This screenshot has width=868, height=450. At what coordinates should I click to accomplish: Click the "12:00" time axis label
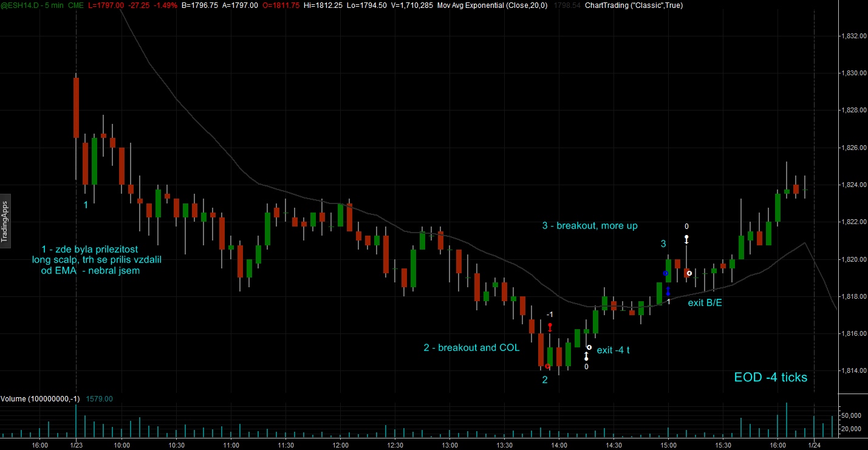pos(340,445)
